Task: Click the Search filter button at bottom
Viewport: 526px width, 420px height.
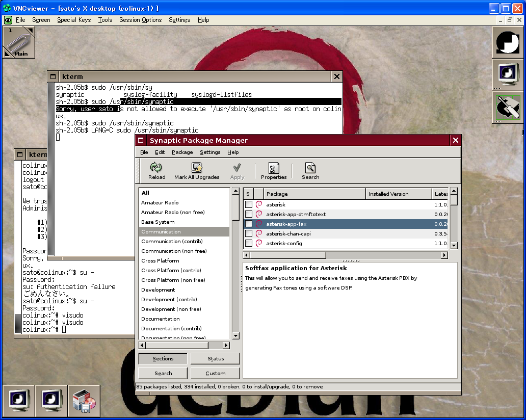Action: point(163,374)
